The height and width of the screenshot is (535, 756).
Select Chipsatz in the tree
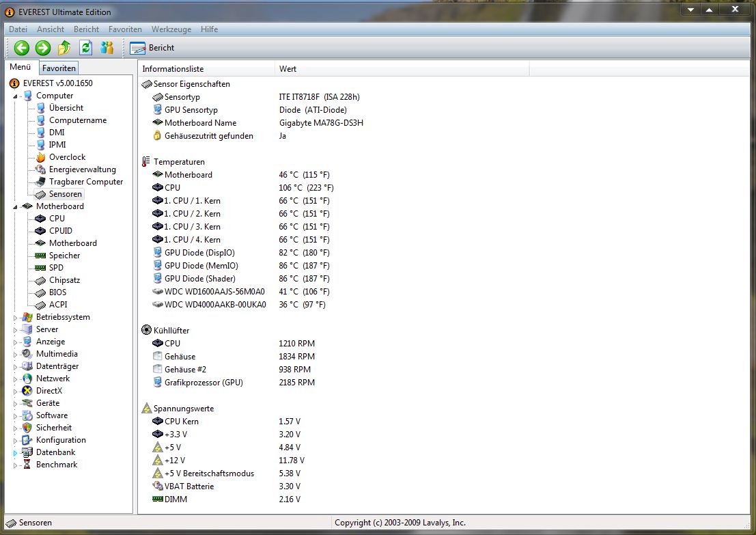pyautogui.click(x=65, y=280)
